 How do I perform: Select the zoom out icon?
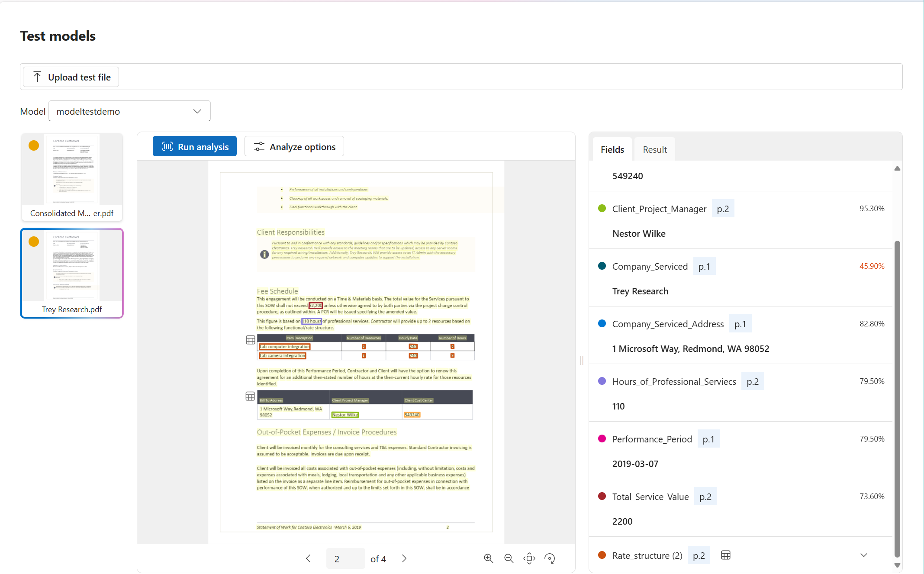click(x=509, y=559)
